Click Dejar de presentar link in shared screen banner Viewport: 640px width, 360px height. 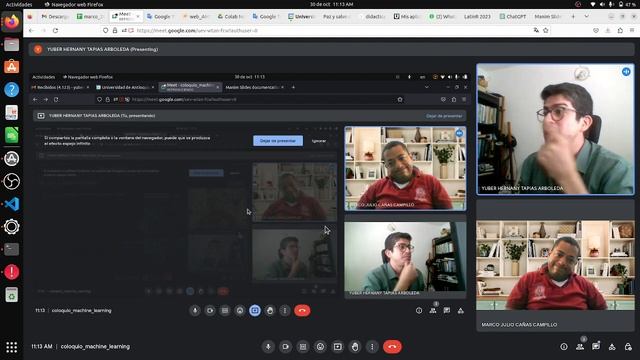coord(444,116)
